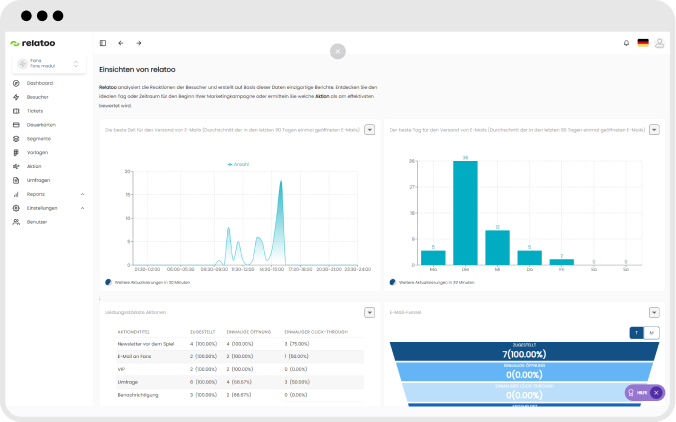
Task: Open dropdown of Leistungsstärkste Aktionen card
Action: (369, 313)
